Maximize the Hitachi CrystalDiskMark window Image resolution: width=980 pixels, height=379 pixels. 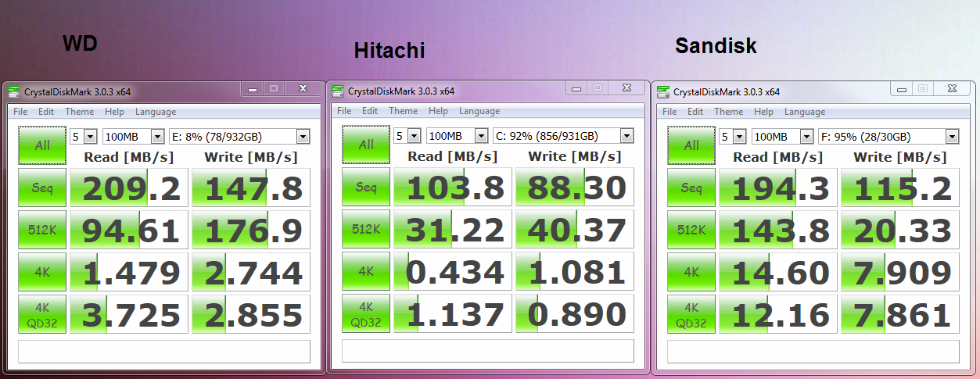click(x=597, y=88)
